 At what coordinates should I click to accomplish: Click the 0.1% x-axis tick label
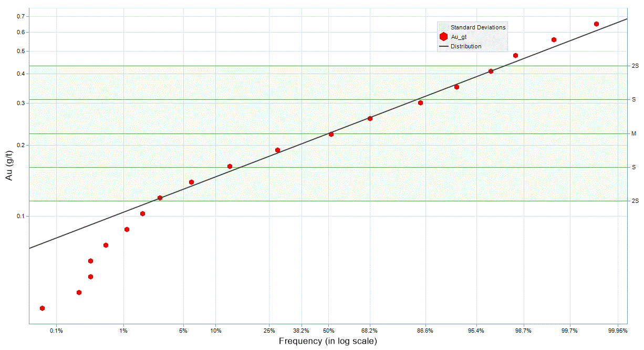(x=56, y=331)
